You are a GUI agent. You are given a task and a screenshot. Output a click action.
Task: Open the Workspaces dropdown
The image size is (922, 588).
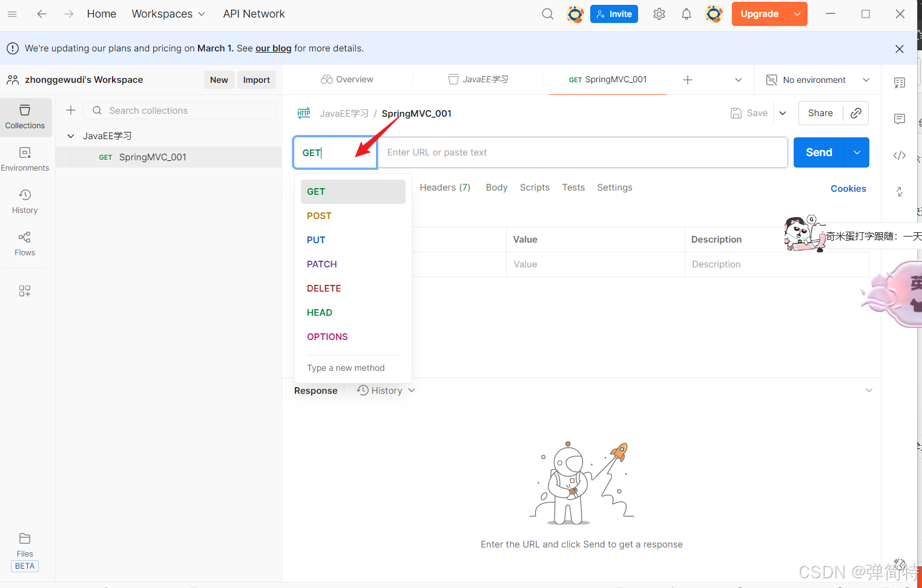(x=168, y=14)
